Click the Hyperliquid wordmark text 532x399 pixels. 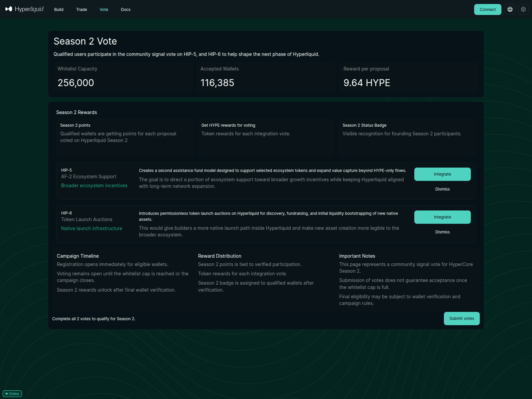[x=29, y=9]
